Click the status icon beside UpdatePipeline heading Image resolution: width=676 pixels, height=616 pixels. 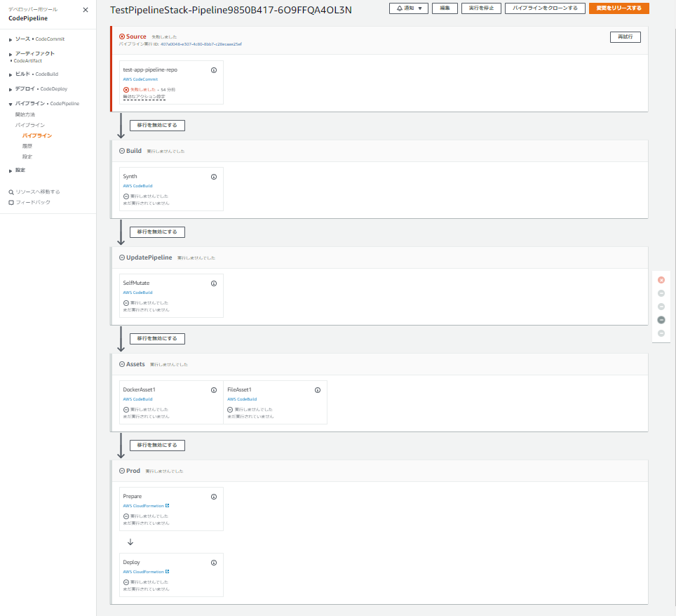[122, 257]
